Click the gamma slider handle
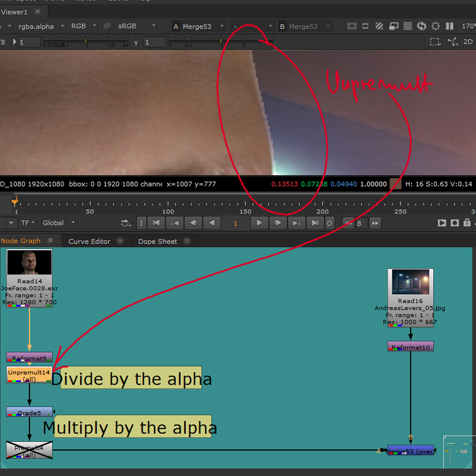Screen dimensions: 476x476 (221, 40)
